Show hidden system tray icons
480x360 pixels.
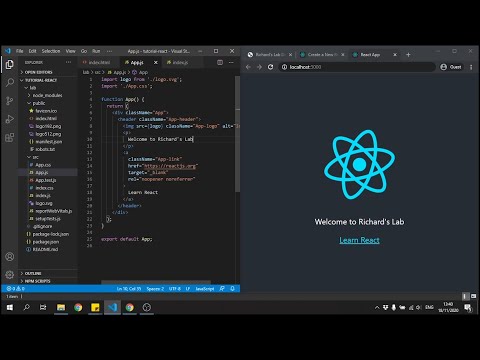tap(377, 307)
